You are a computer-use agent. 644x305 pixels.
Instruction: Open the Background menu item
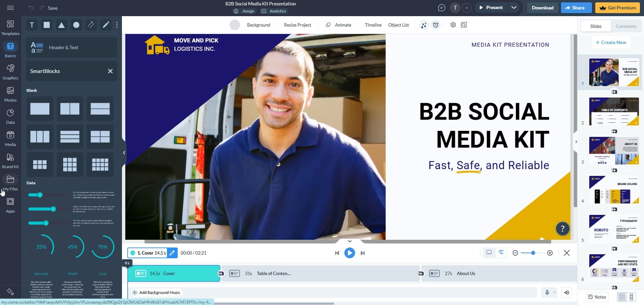pos(258,25)
